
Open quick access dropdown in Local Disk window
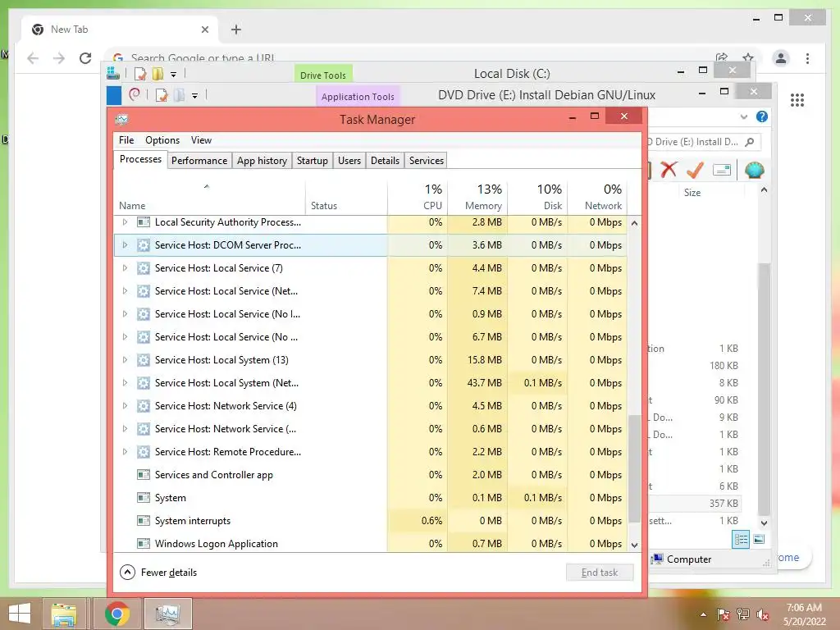click(x=174, y=75)
